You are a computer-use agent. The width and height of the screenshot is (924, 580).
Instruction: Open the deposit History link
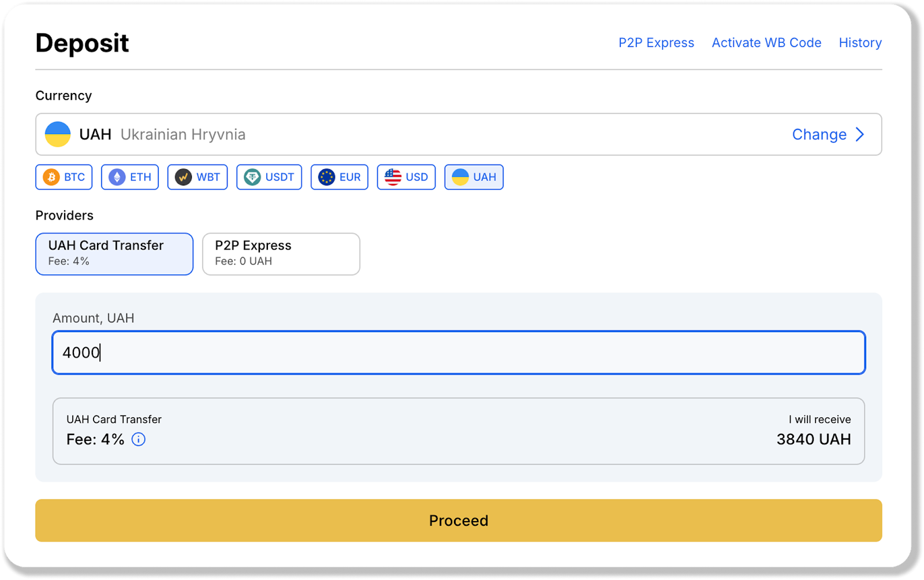point(860,43)
